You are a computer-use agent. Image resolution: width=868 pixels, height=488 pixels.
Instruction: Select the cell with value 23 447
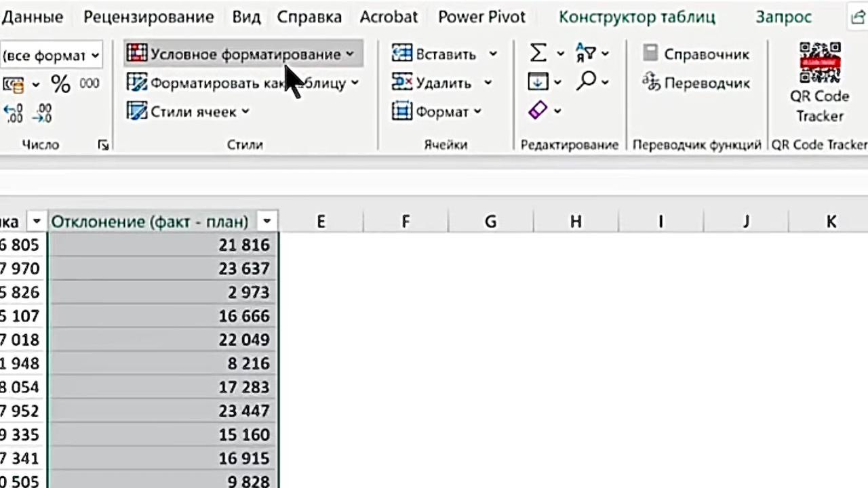point(163,411)
